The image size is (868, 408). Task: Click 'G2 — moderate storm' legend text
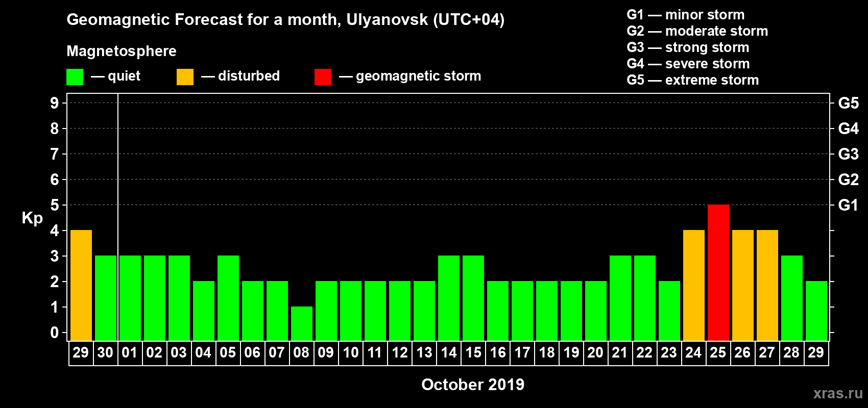[697, 31]
